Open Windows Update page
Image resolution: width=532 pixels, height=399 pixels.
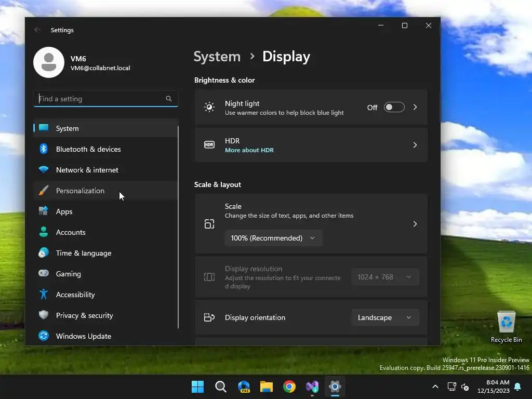point(106,336)
